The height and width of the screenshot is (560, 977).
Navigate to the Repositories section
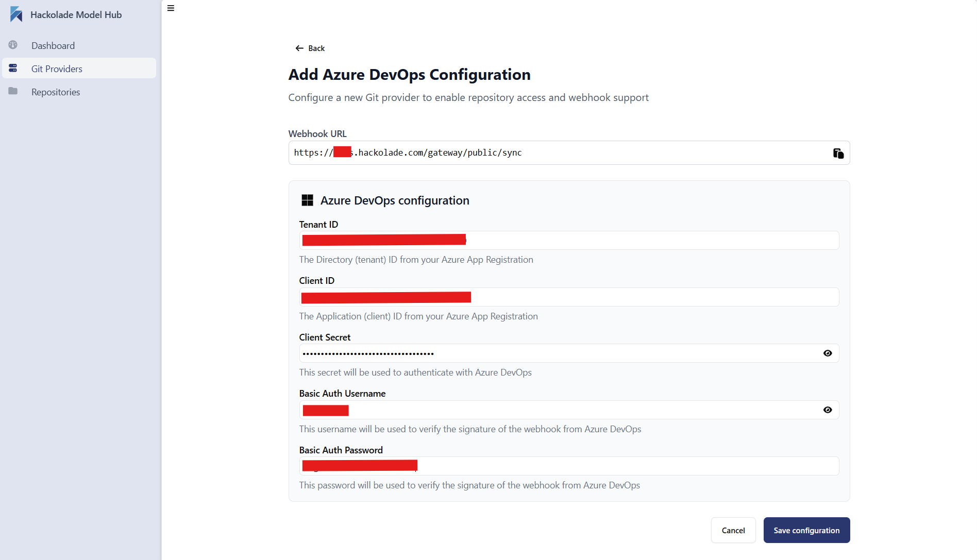click(55, 91)
